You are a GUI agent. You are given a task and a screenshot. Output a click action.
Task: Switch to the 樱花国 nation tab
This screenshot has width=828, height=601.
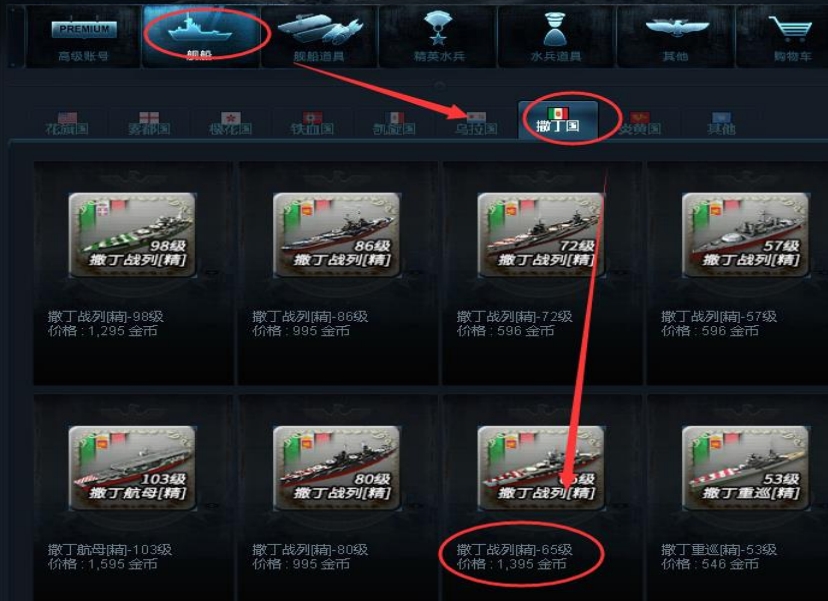pos(230,123)
